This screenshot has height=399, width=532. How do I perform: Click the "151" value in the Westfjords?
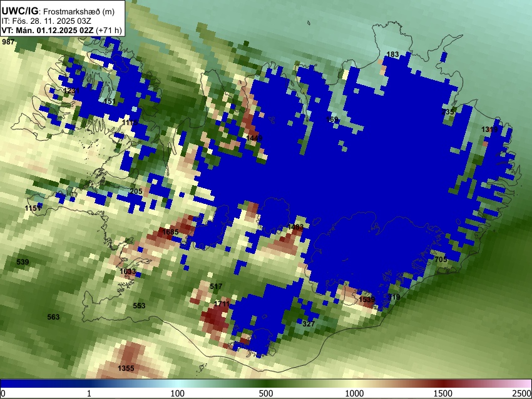(110, 101)
